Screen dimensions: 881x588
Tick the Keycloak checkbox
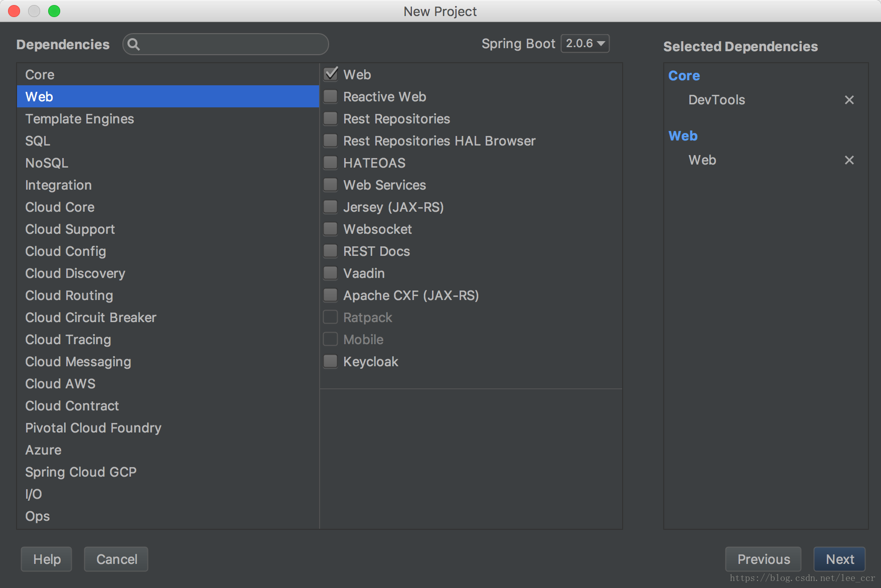coord(331,361)
